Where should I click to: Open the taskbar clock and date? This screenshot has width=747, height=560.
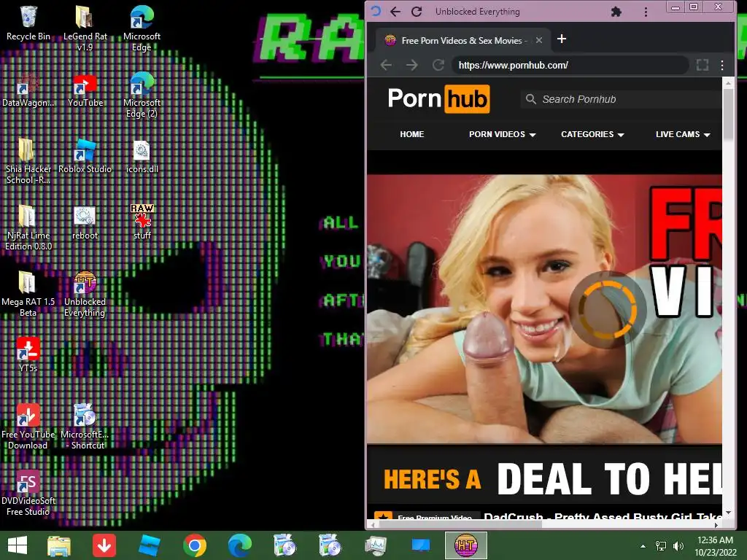[716, 545]
